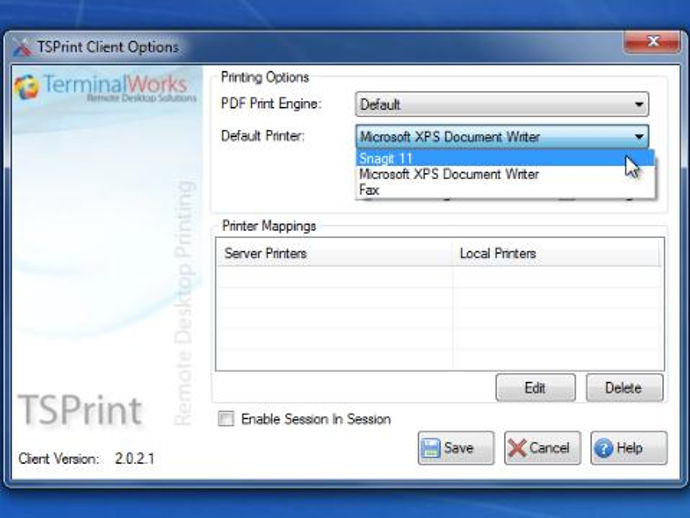690x518 pixels.
Task: Open Help for TSPrint options
Action: pyautogui.click(x=629, y=448)
